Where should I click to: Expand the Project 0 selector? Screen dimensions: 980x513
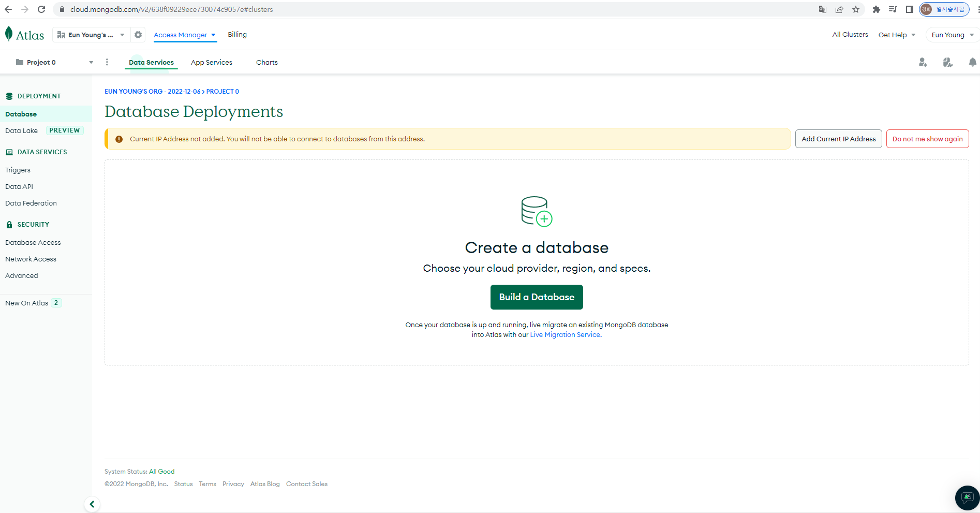[x=54, y=62]
